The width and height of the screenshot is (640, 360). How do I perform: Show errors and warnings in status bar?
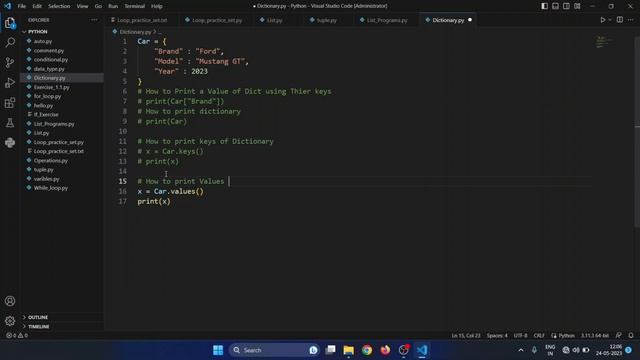click(x=17, y=336)
